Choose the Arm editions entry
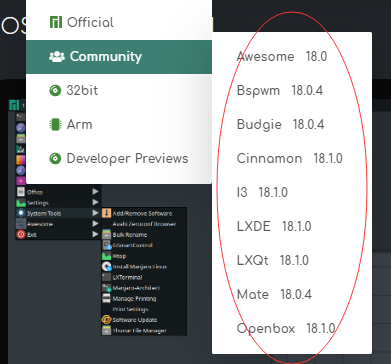 click(x=119, y=124)
